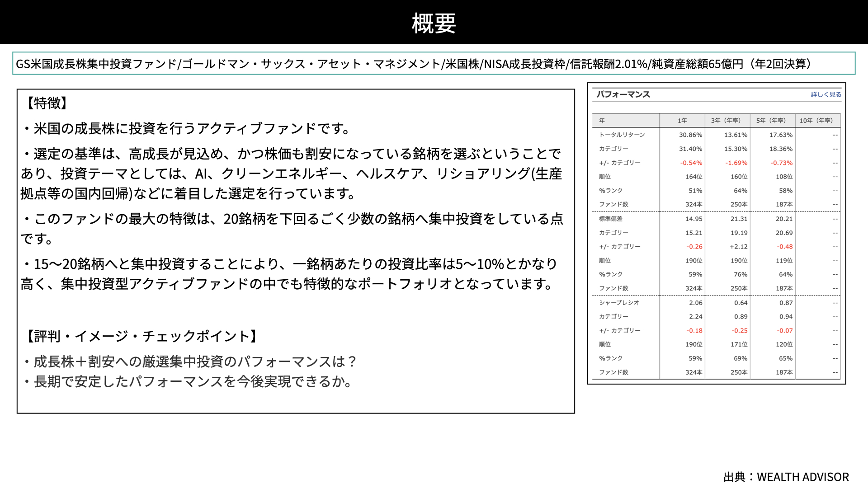868x488 pixels.
Task: Click the 120位 Sharpe rank value
Action: (784, 344)
